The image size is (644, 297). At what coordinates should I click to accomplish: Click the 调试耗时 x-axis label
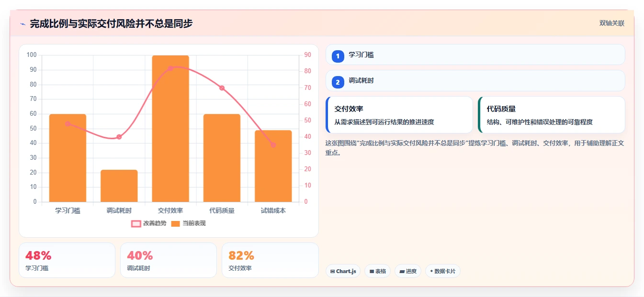[x=119, y=210]
